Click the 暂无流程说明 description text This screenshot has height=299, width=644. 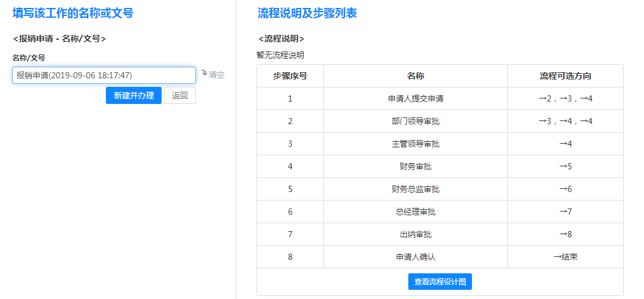point(280,55)
